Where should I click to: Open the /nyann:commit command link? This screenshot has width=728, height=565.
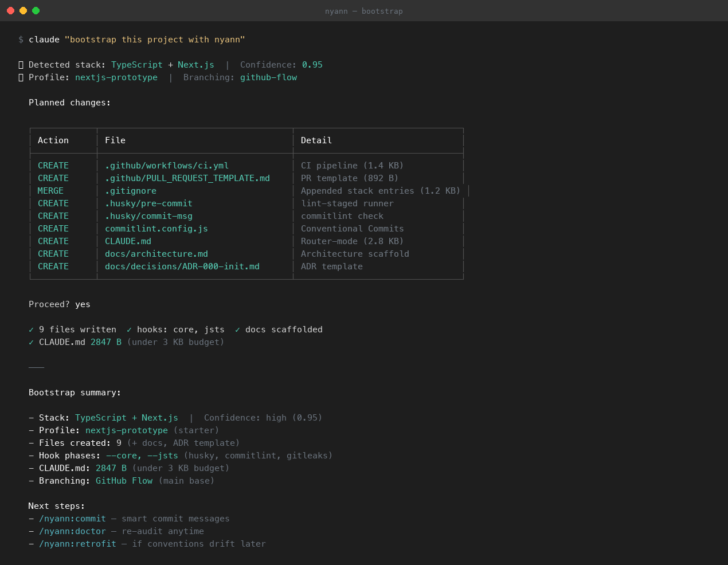point(72,519)
